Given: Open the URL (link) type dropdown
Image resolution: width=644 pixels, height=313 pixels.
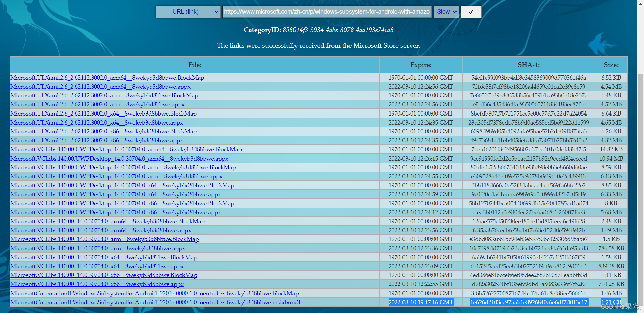Looking at the screenshot, I should pyautogui.click(x=188, y=12).
